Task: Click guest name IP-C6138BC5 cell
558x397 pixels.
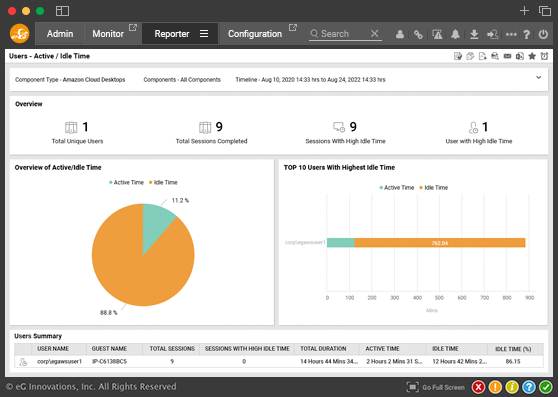Action: tap(109, 361)
